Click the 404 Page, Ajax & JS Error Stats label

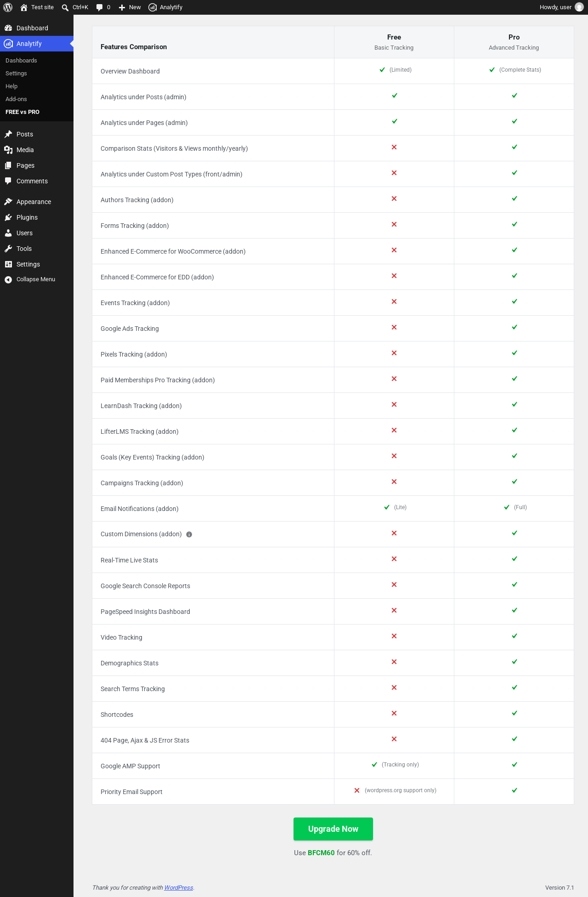pyautogui.click(x=145, y=740)
